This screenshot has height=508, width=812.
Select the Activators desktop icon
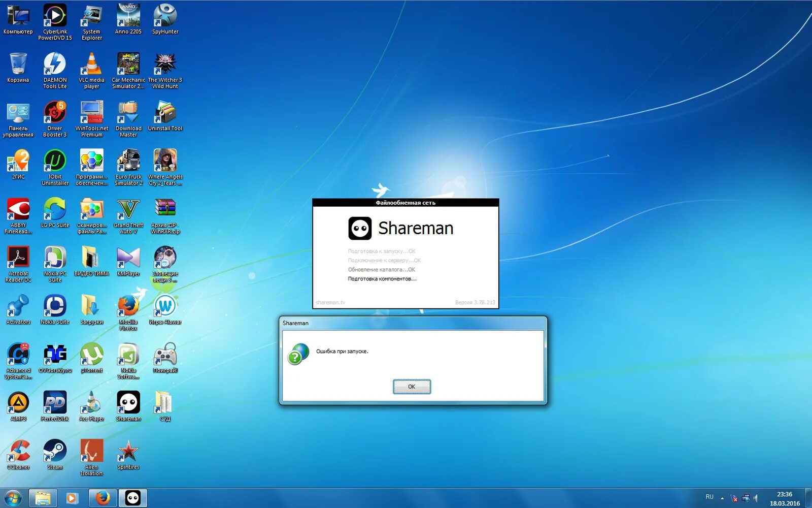click(x=18, y=310)
